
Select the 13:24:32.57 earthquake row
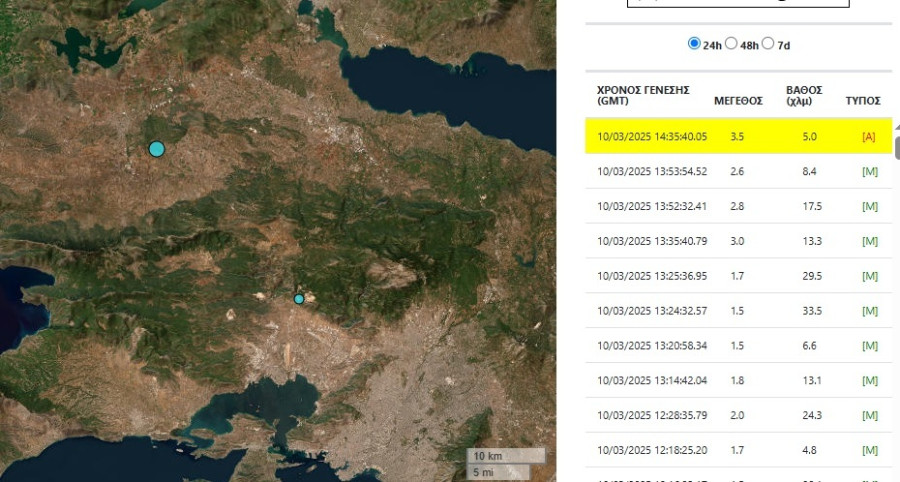[x=652, y=311]
